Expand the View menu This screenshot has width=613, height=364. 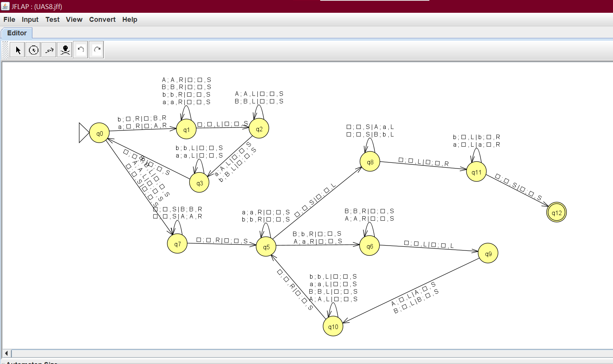click(74, 20)
